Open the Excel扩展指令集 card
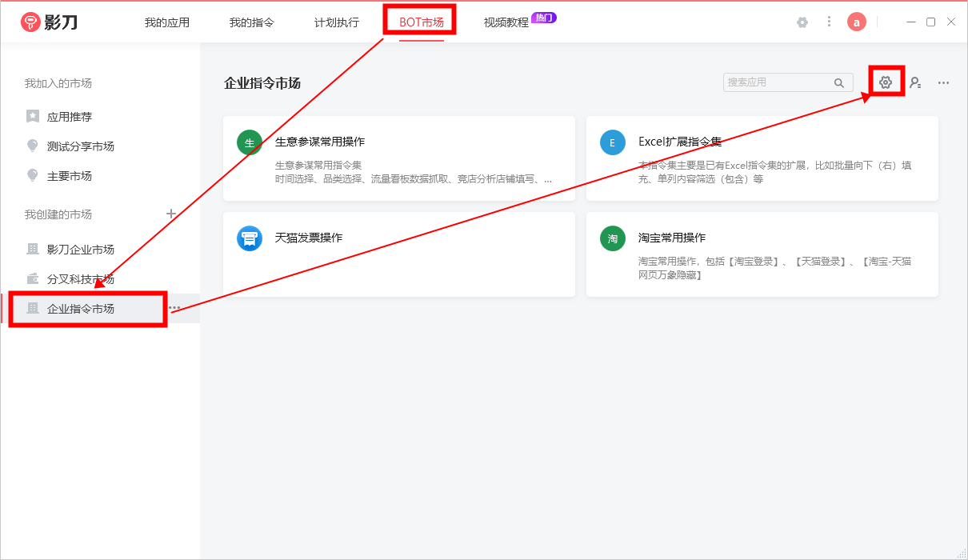Screen dimensions: 968x560 762,158
